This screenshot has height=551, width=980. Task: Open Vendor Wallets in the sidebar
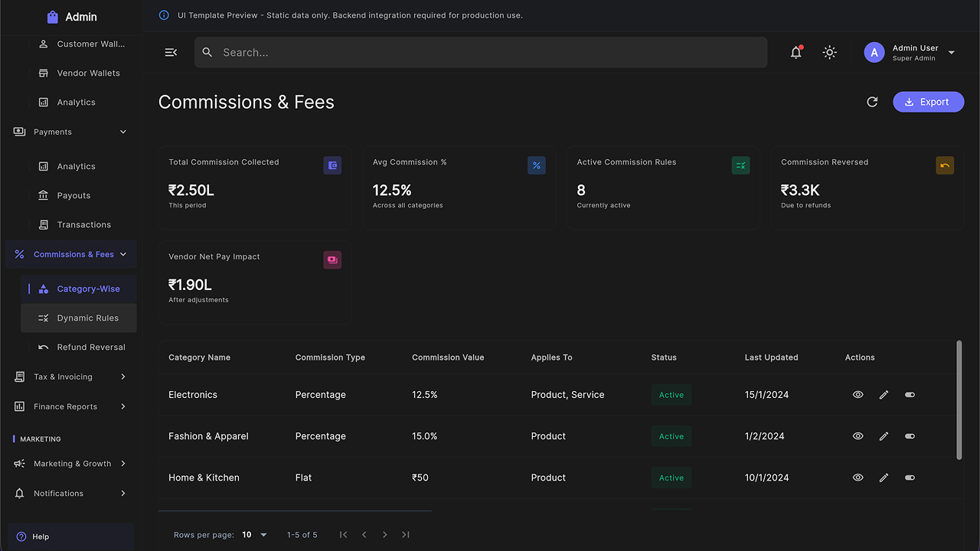(79, 73)
